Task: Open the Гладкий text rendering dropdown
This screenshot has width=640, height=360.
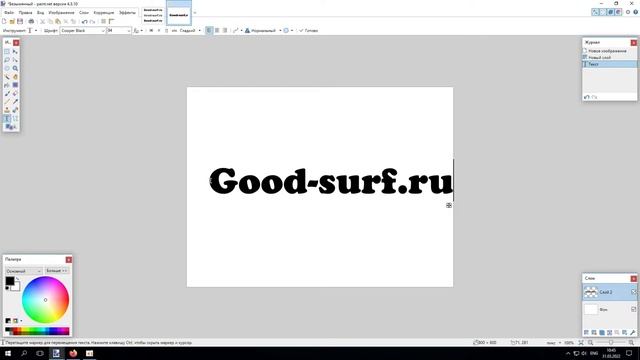Action: pos(191,31)
